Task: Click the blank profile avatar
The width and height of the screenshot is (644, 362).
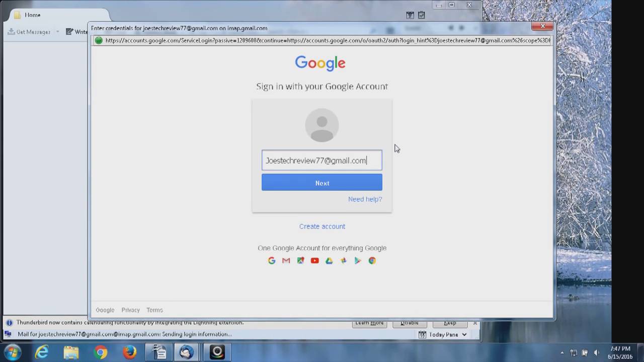Action: [x=322, y=125]
